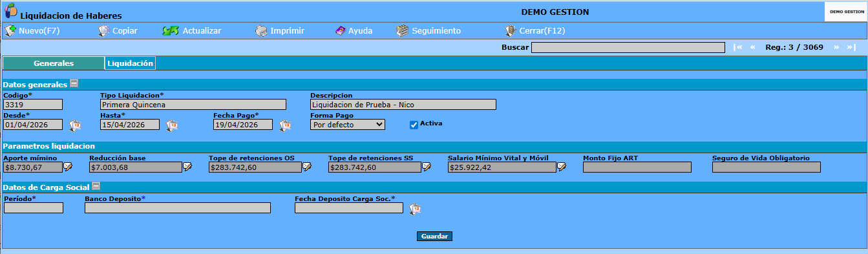
Task: Click the Banco Deposito field
Action: pyautogui.click(x=178, y=208)
